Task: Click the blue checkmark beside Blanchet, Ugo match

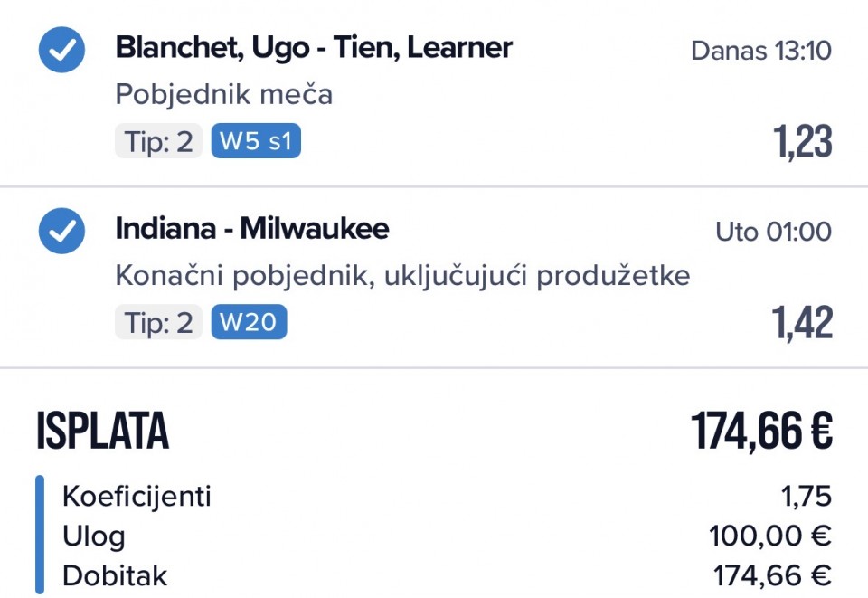Action: click(61, 50)
